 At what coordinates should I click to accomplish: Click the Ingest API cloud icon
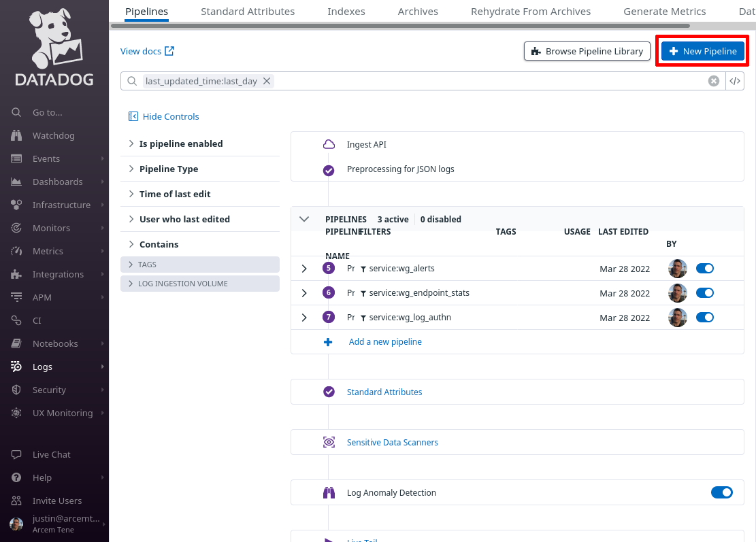coord(329,144)
